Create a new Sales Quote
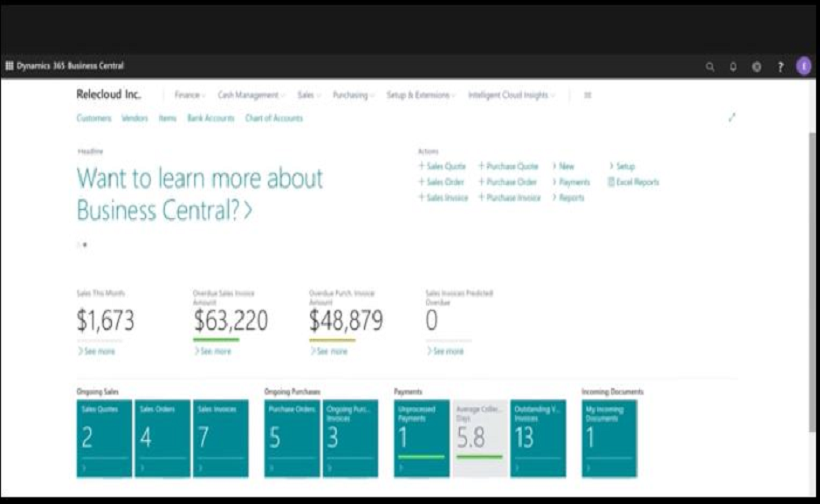This screenshot has width=820, height=504. point(442,166)
